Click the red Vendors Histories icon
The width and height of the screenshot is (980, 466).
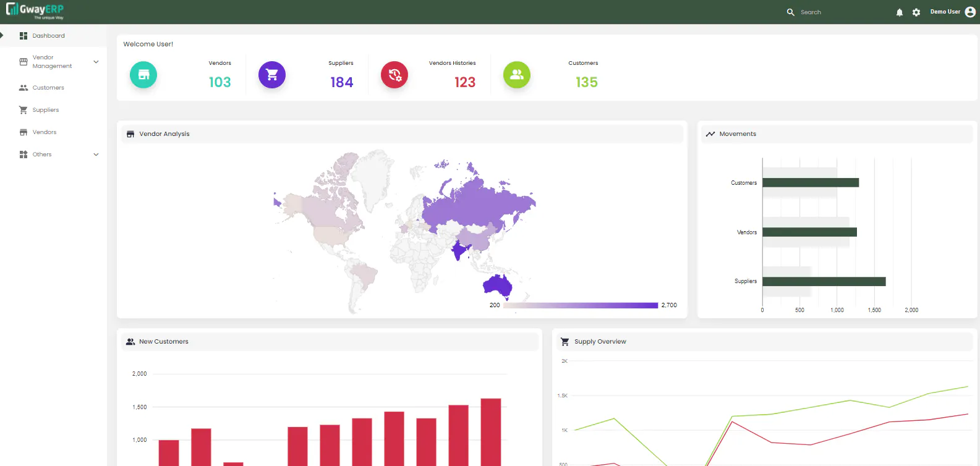click(394, 75)
